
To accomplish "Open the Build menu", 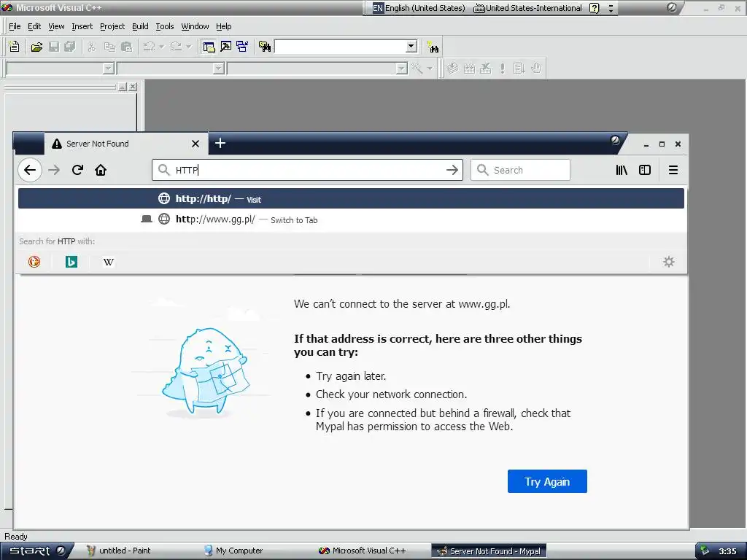I will 140,26.
